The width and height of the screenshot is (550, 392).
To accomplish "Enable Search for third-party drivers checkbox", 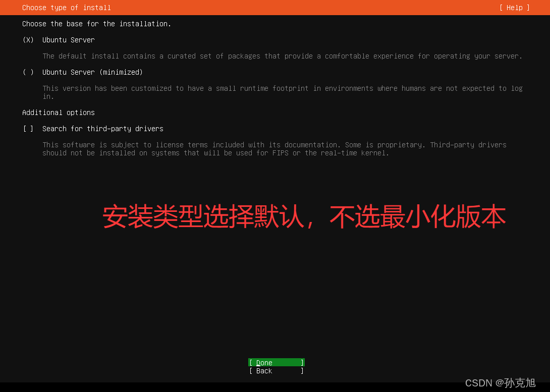I will (28, 129).
